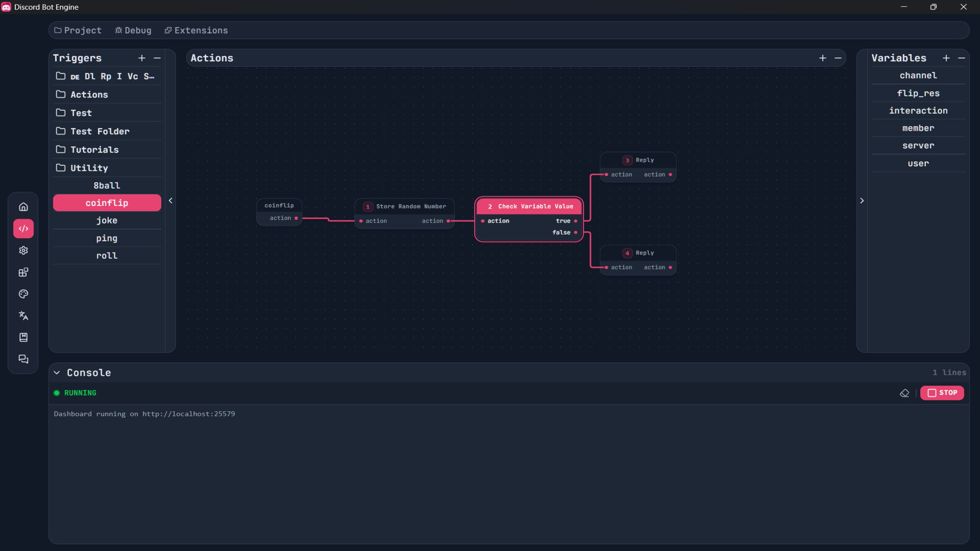Open the Debug menu
Screen dimensions: 980x551
coord(133,30)
